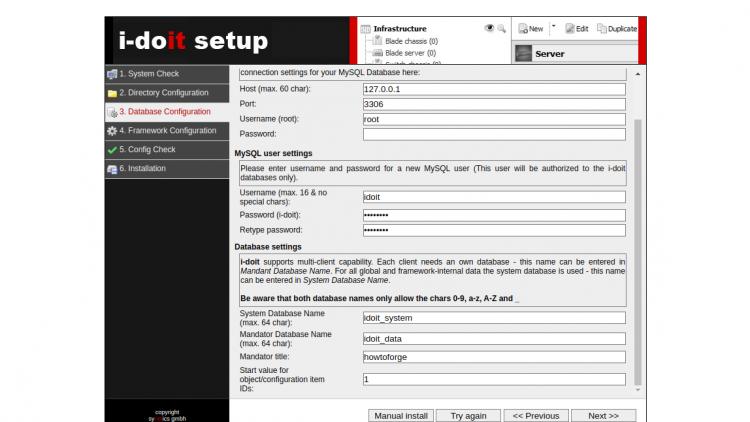The height and width of the screenshot is (422, 750).
Task: Click the Duplicate icon in the toolbar
Action: (603, 29)
